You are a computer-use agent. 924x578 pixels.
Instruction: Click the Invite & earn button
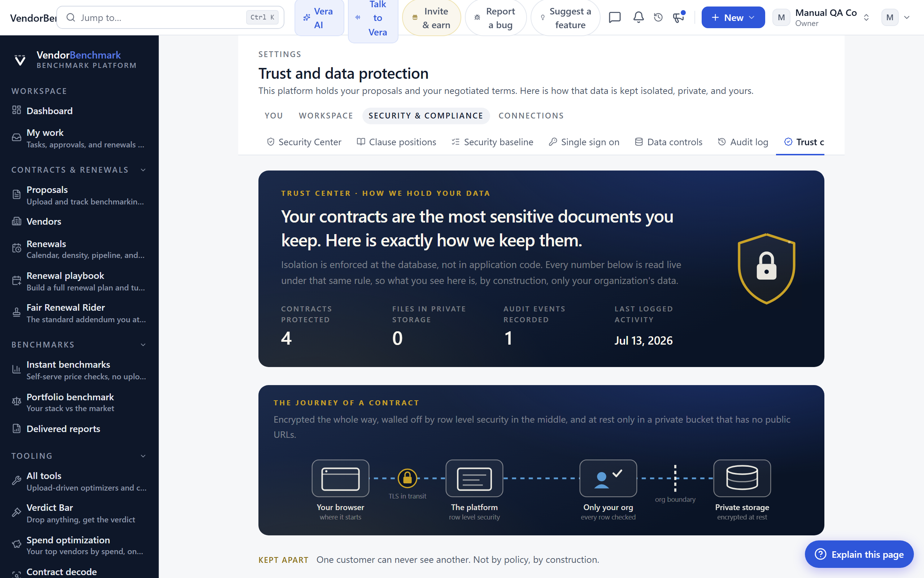(x=431, y=18)
